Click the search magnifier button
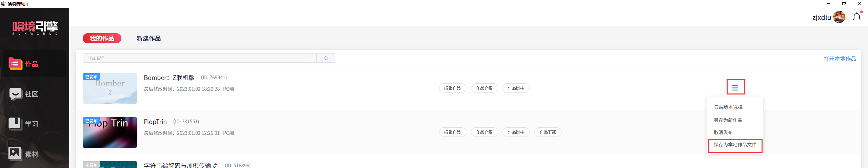The image size is (868, 168). point(326,58)
